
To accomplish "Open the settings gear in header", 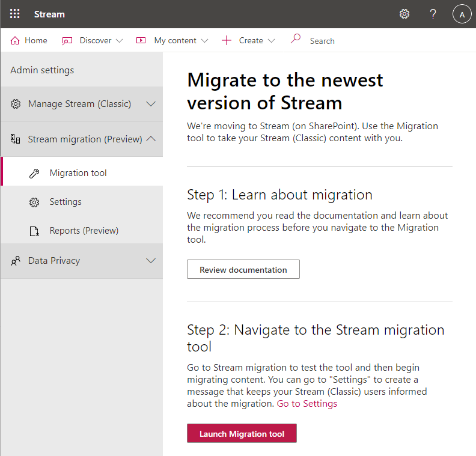I will click(404, 14).
